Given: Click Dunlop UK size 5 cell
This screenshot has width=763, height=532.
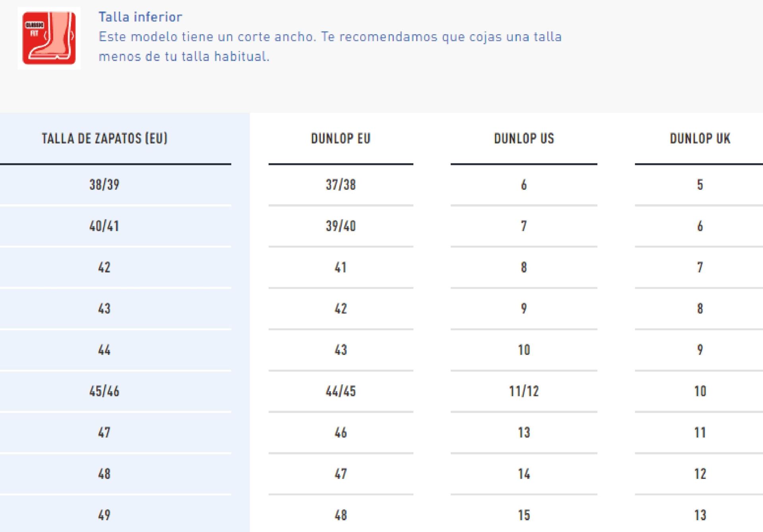Looking at the screenshot, I should click(x=700, y=185).
